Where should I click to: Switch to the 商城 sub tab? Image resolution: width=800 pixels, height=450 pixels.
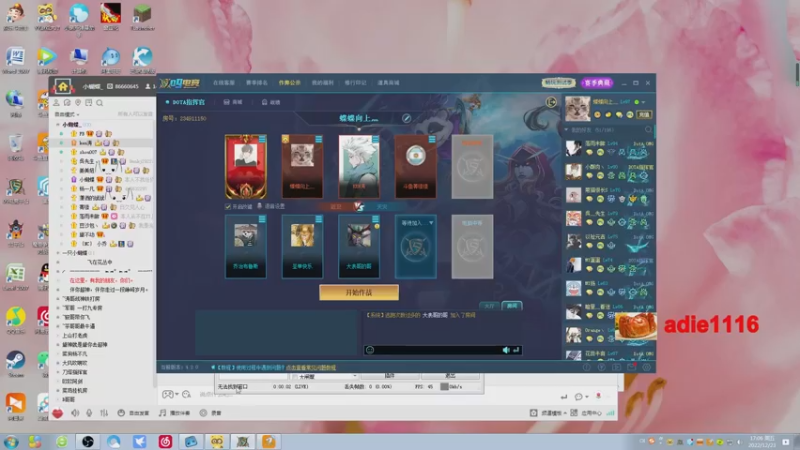pyautogui.click(x=233, y=102)
